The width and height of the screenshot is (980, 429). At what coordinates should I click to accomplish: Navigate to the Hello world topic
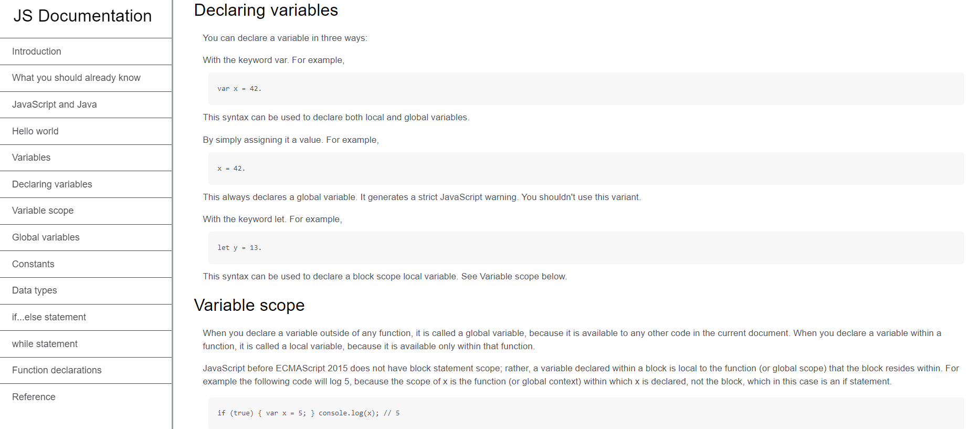[35, 131]
